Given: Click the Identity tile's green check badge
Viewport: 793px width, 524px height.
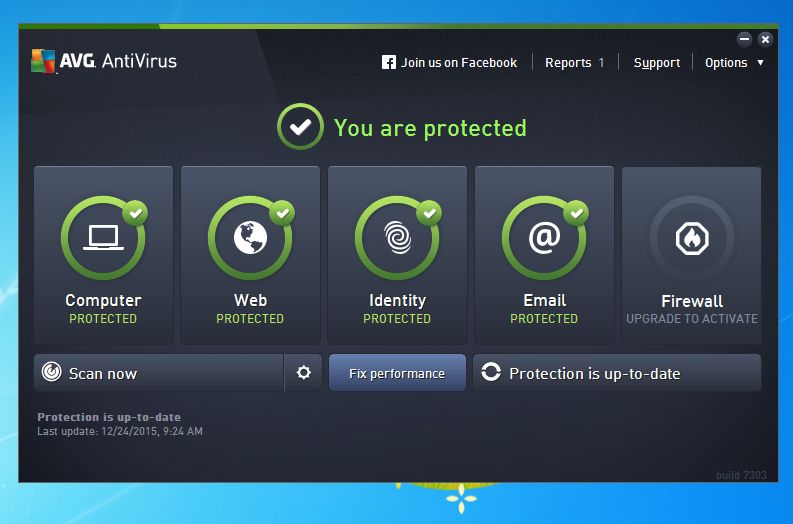Looking at the screenshot, I should 429,213.
